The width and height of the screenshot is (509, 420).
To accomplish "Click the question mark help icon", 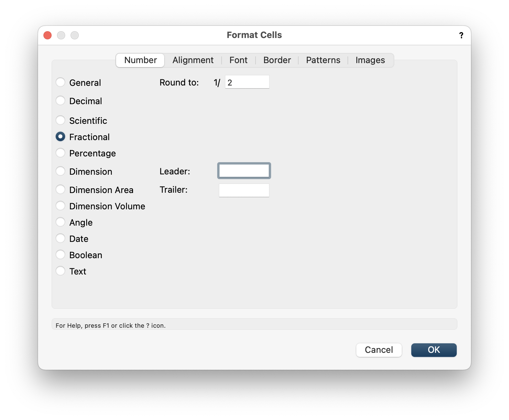I will [x=461, y=35].
